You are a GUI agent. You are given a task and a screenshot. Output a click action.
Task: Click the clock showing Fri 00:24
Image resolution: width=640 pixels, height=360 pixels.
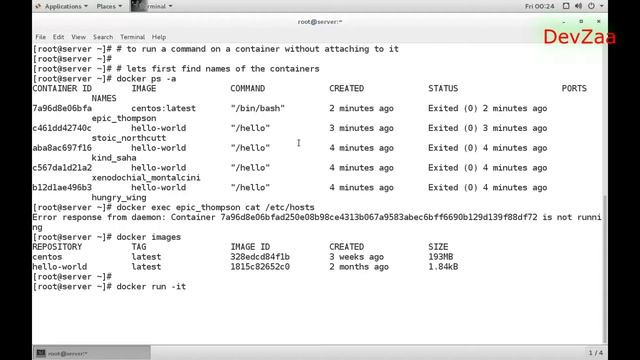pyautogui.click(x=540, y=6)
